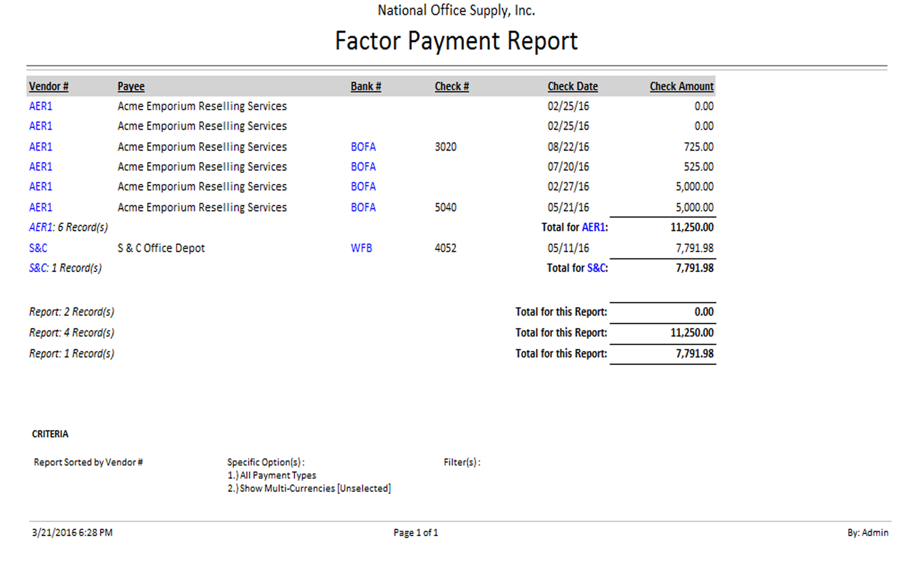The height and width of the screenshot is (588, 919).
Task: Click the Factor Payment Report title
Action: point(456,41)
